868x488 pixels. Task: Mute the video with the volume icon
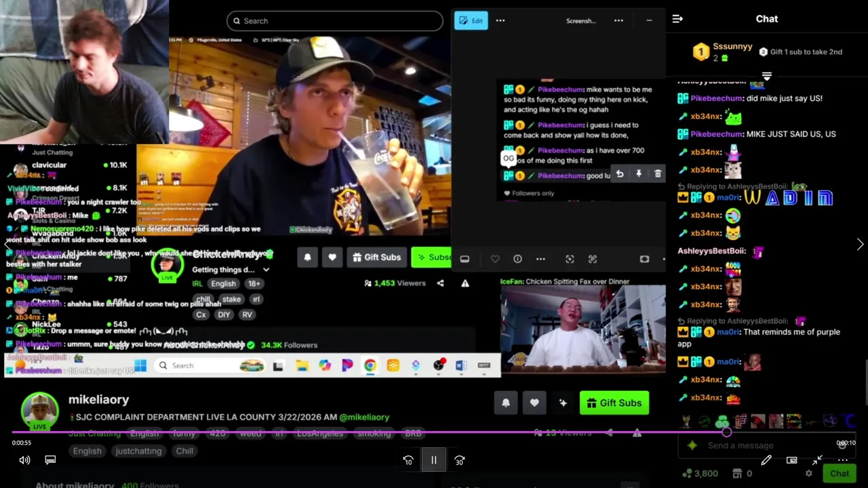click(24, 460)
